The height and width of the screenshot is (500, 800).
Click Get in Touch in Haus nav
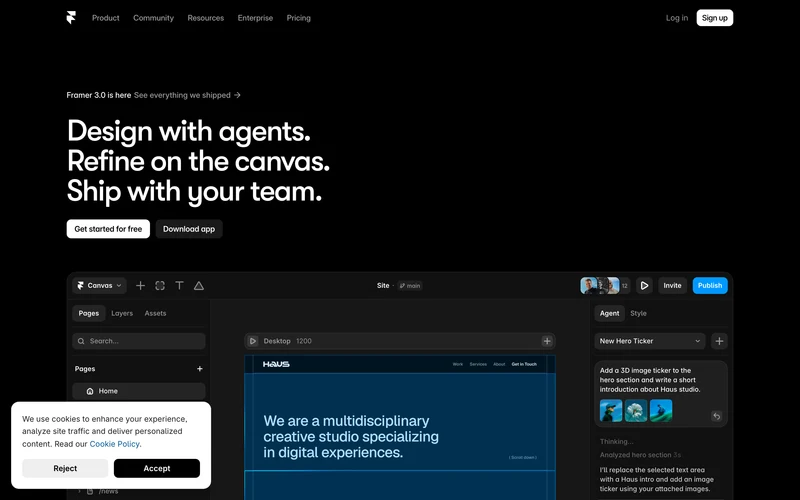[x=524, y=364]
